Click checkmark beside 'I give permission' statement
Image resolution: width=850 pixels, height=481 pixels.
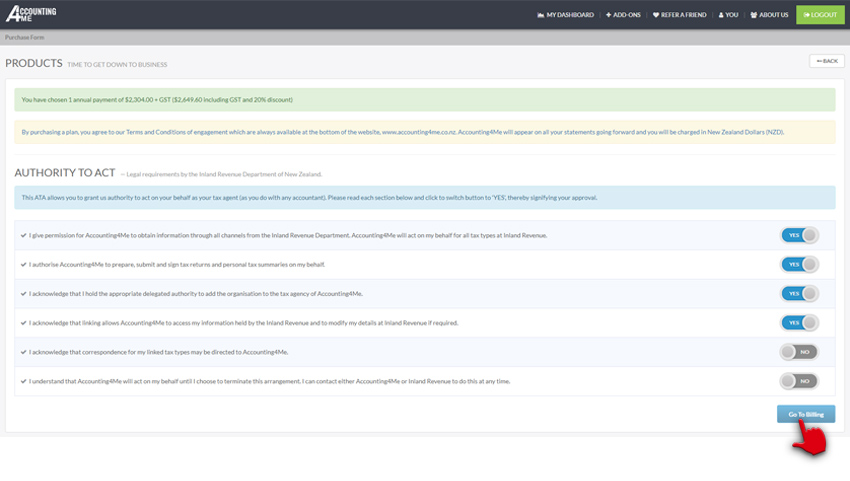[23, 235]
